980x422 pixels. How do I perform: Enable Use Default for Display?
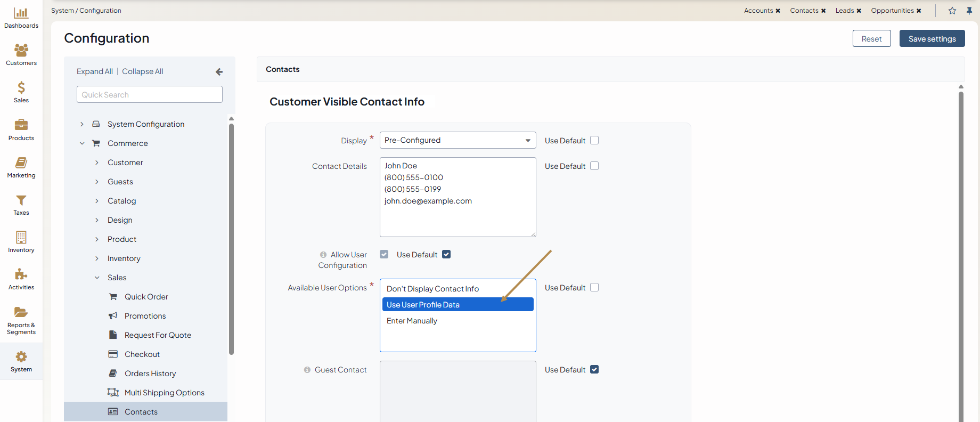tap(594, 140)
